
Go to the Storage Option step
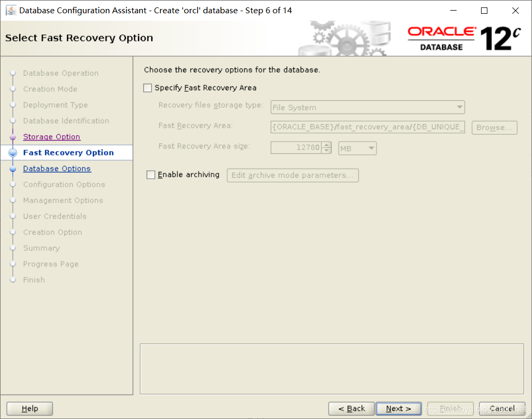(52, 137)
